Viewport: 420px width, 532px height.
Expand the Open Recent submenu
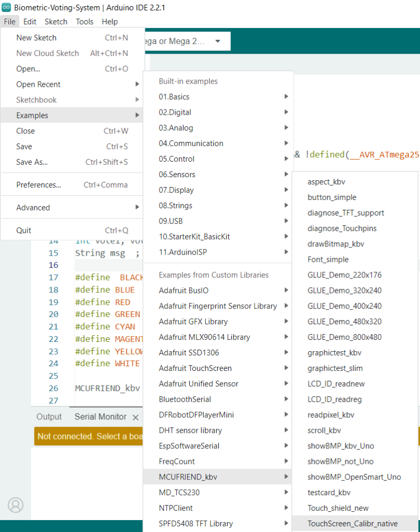tap(72, 84)
